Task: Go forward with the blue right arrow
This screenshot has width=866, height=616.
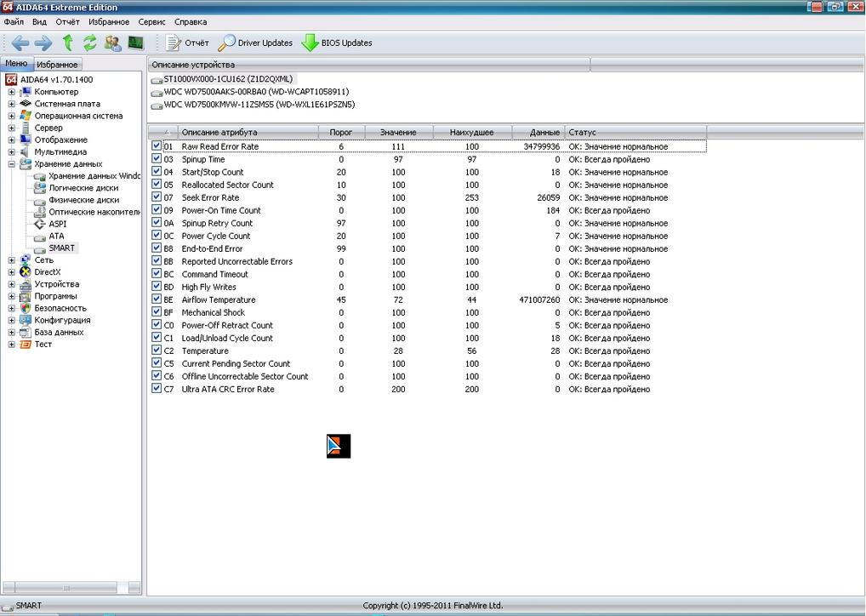Action: click(43, 43)
